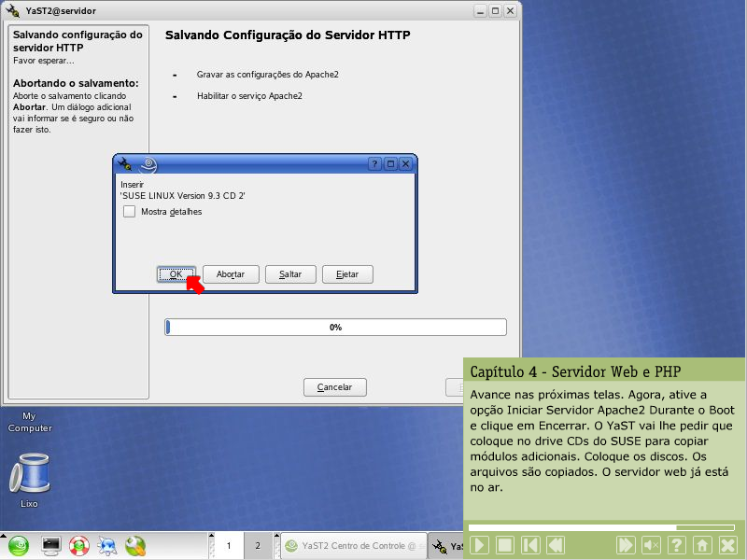The height and width of the screenshot is (560, 747).
Task: Open the SUSE help center lifebuoy icon
Action: click(79, 546)
